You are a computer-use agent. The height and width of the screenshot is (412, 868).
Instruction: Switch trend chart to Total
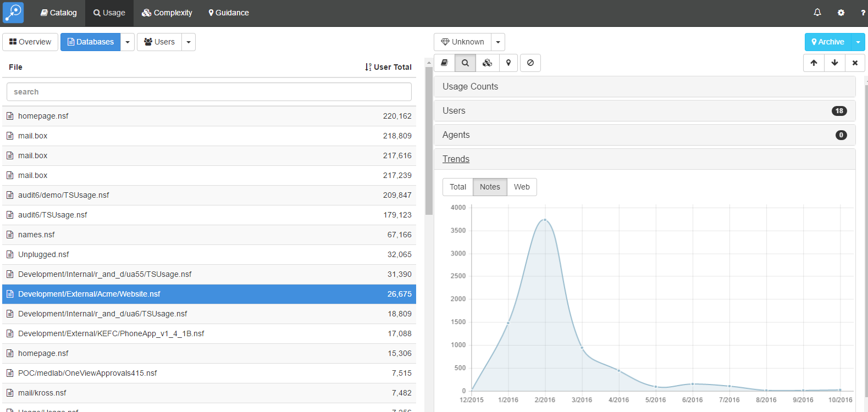458,187
